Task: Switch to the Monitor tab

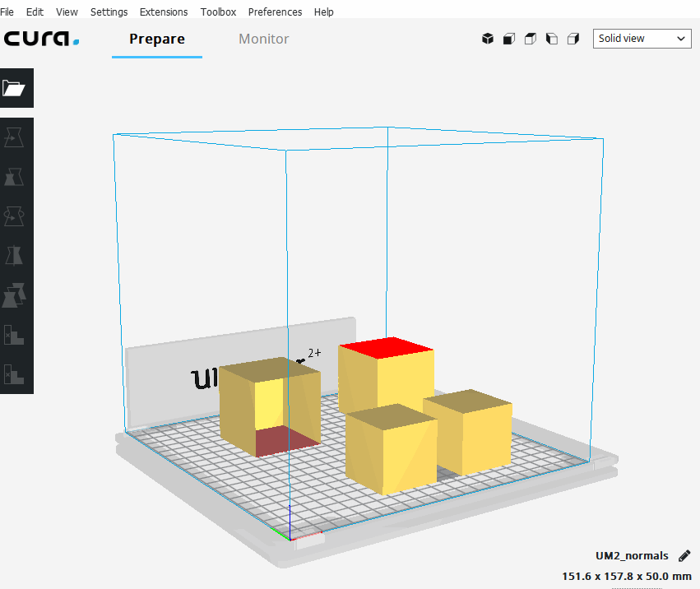Action: [x=263, y=38]
